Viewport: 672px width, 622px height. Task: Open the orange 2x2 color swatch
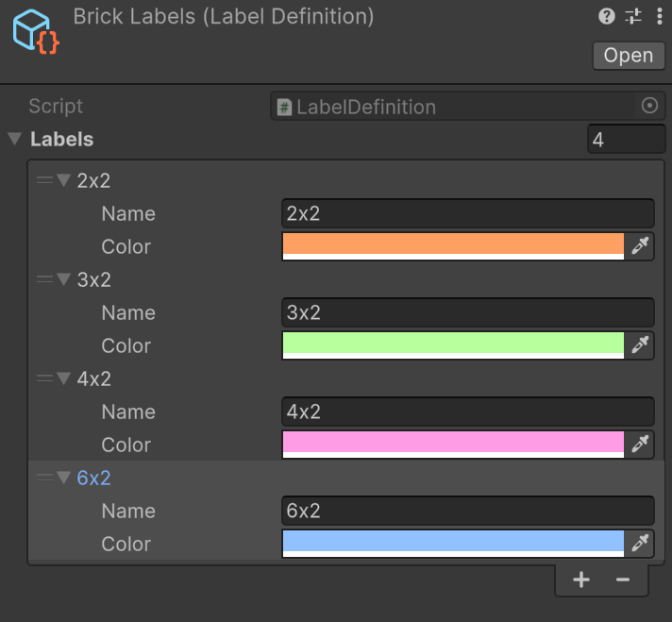[x=453, y=246]
